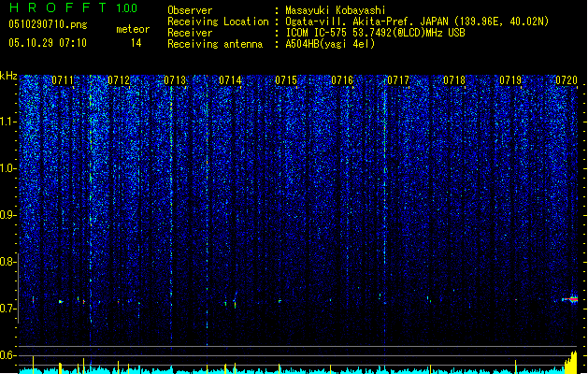The width and height of the screenshot is (588, 374).
Task: Click the meteor count label
Action: 133,29
